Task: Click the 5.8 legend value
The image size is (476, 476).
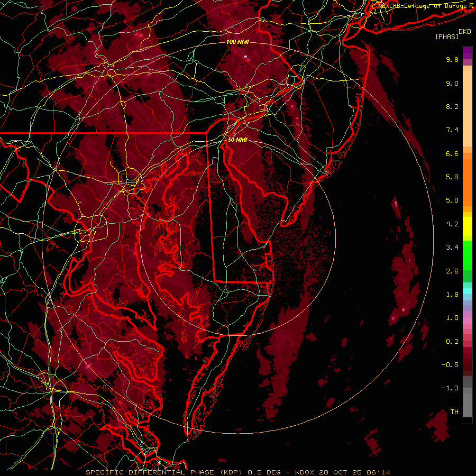Action: pyautogui.click(x=452, y=177)
